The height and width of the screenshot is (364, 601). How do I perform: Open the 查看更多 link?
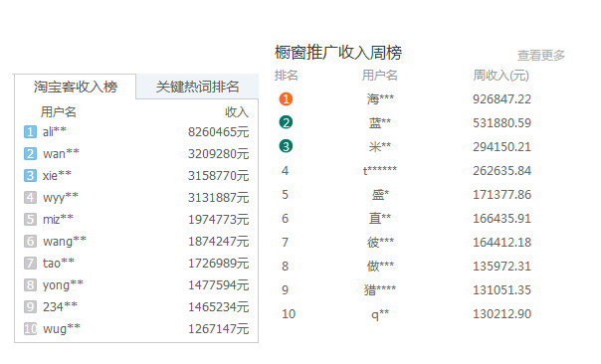(541, 55)
